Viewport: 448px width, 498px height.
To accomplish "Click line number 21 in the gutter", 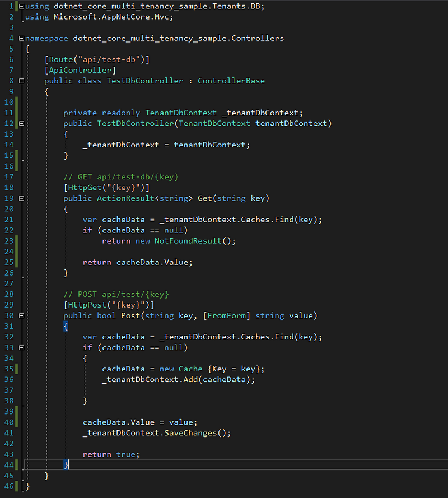I will pos(9,220).
